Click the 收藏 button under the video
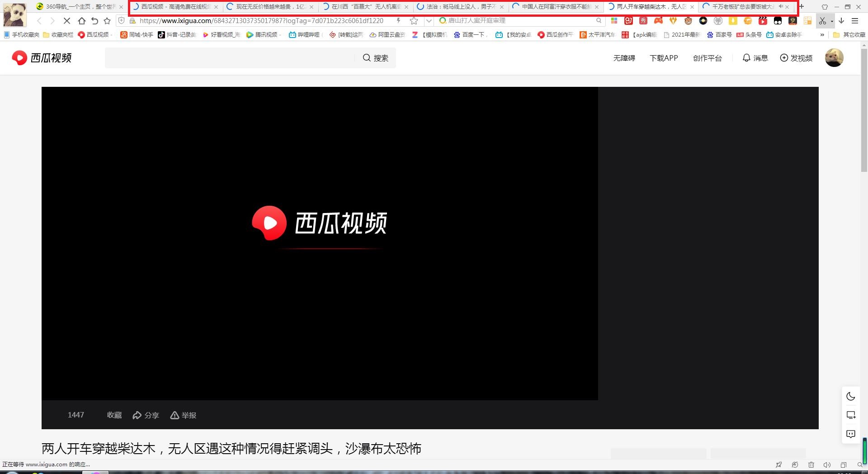Viewport: 868px width, 474px height. 114,415
